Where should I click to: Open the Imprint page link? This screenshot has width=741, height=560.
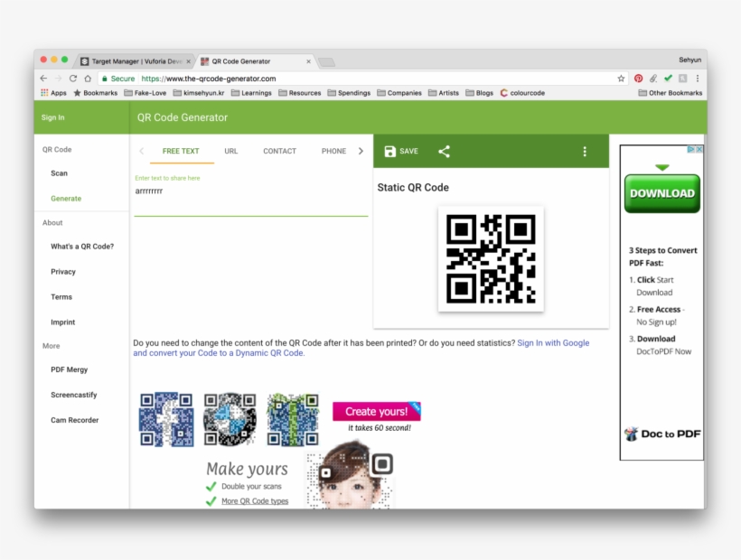point(63,322)
